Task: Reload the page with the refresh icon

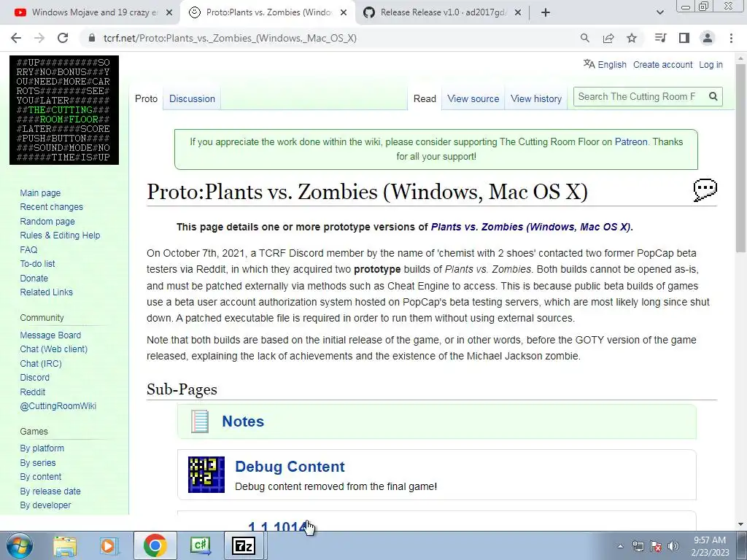Action: 63,38
